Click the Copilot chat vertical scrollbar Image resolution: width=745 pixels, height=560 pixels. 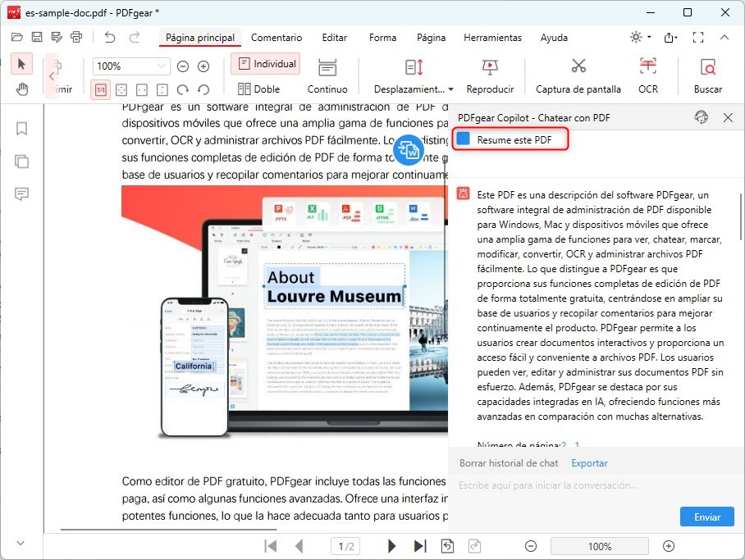pyautogui.click(x=741, y=216)
